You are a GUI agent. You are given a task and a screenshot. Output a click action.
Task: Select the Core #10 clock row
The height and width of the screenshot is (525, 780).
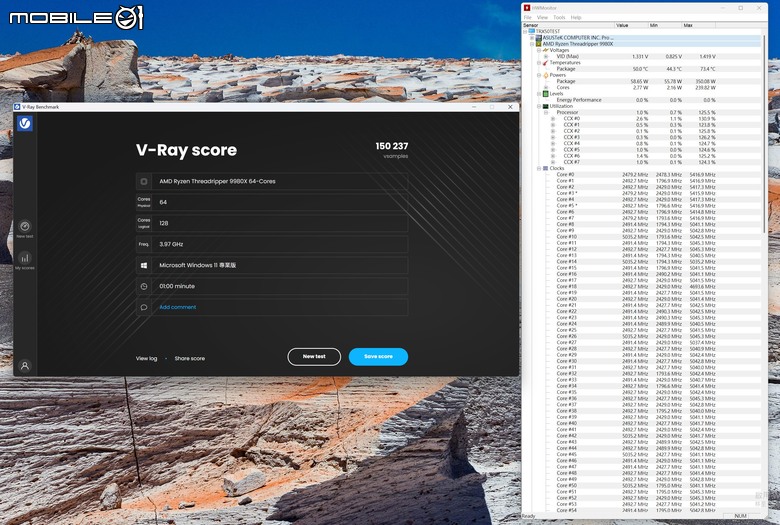pos(642,237)
